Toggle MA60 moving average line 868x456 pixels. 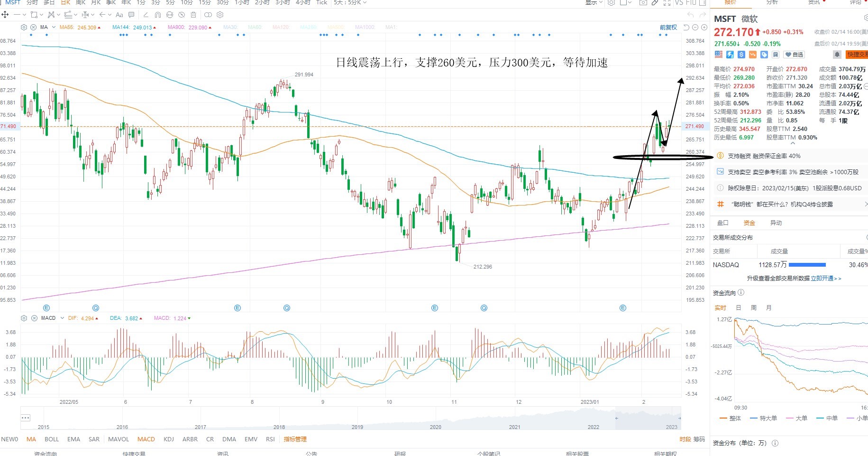(255, 27)
